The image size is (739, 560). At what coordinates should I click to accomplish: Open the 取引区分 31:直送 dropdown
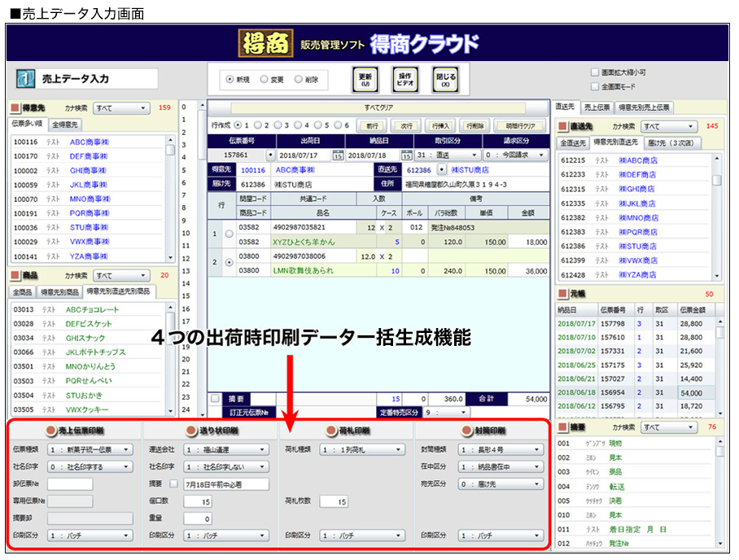pos(448,155)
